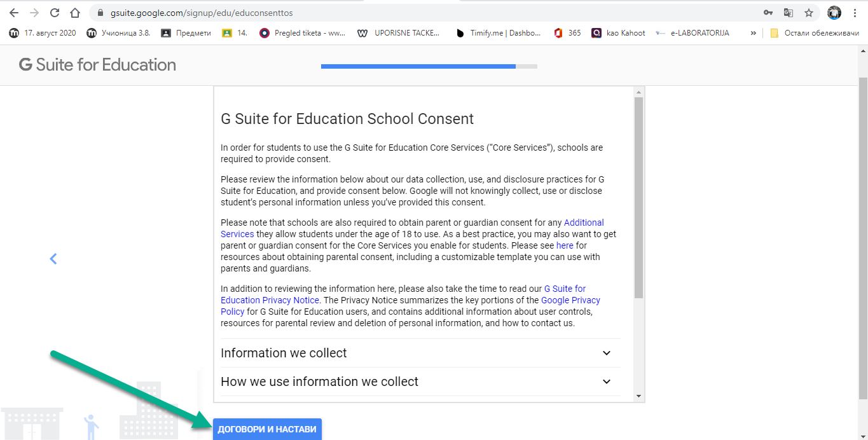Image resolution: width=868 pixels, height=440 pixels.
Task: Open the translate page icon
Action: (789, 13)
